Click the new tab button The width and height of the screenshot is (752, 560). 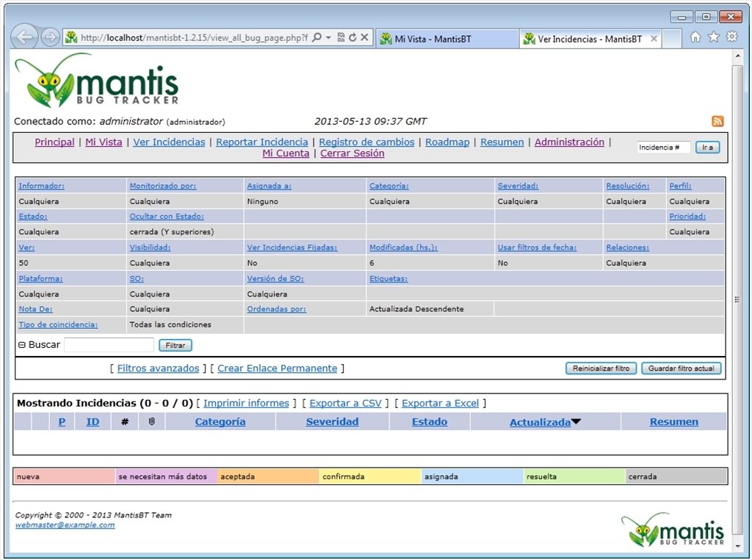pos(672,39)
